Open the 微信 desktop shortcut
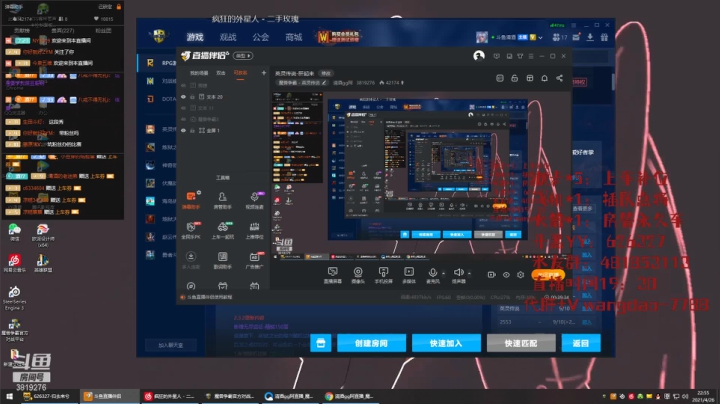This screenshot has height=404, width=720. [x=14, y=232]
